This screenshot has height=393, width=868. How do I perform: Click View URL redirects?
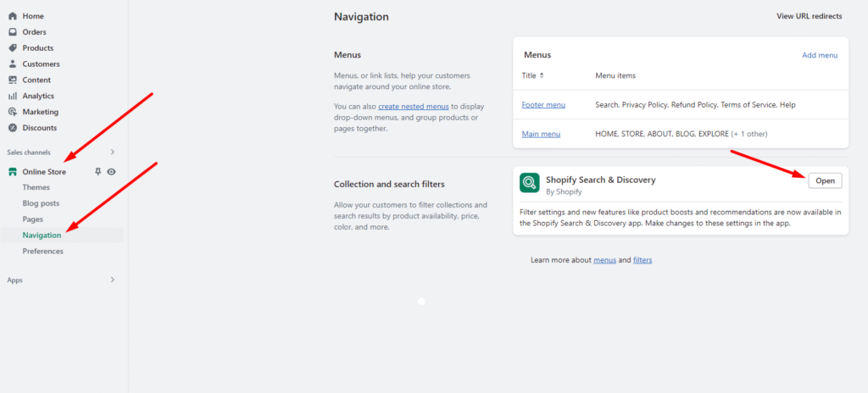click(810, 16)
